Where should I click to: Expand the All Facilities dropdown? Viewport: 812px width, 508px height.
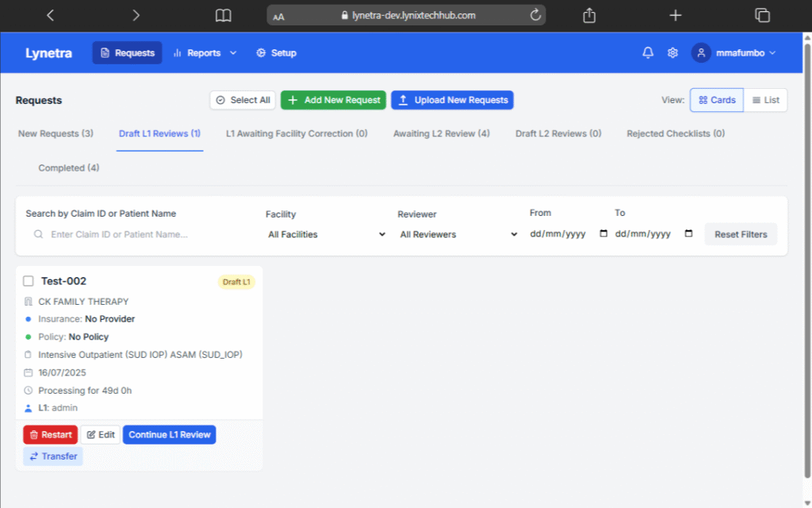point(326,235)
